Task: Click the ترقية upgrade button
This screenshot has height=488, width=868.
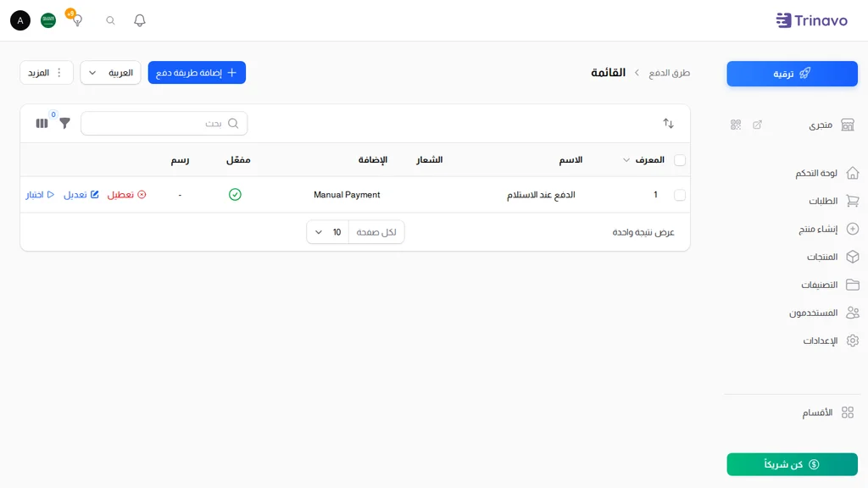Action: 793,74
